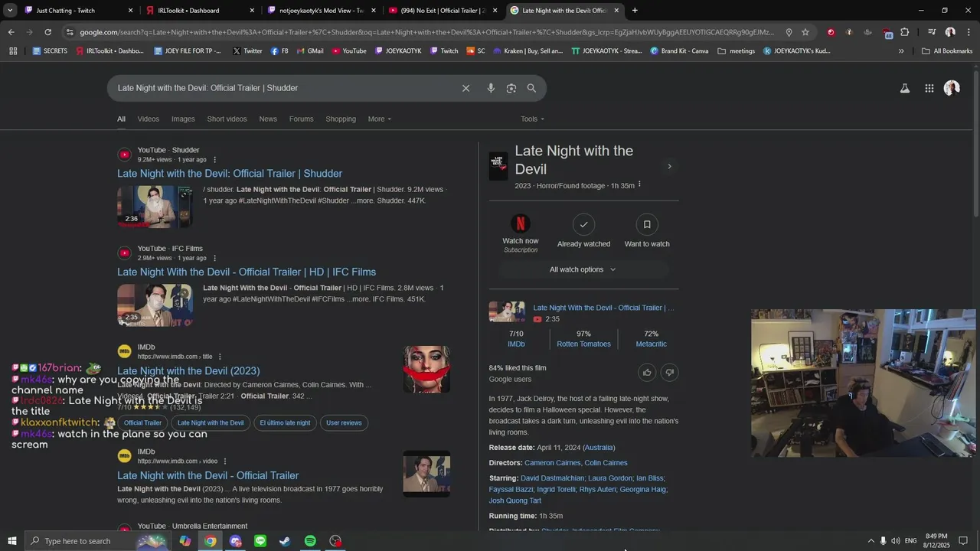Screen dimensions: 980x551
Task: Open the IFC Films HD trailer link
Action: click(247, 272)
